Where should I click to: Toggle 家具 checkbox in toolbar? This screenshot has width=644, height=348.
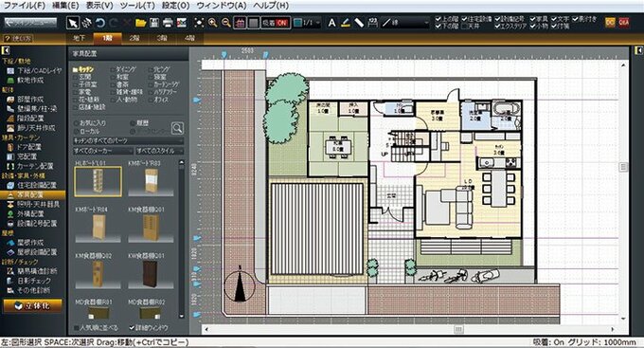(x=532, y=19)
